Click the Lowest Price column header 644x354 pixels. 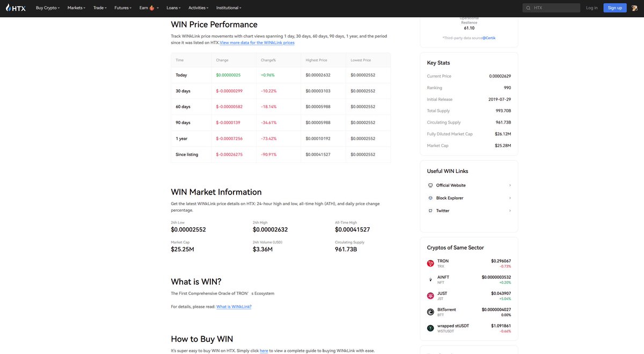click(361, 60)
